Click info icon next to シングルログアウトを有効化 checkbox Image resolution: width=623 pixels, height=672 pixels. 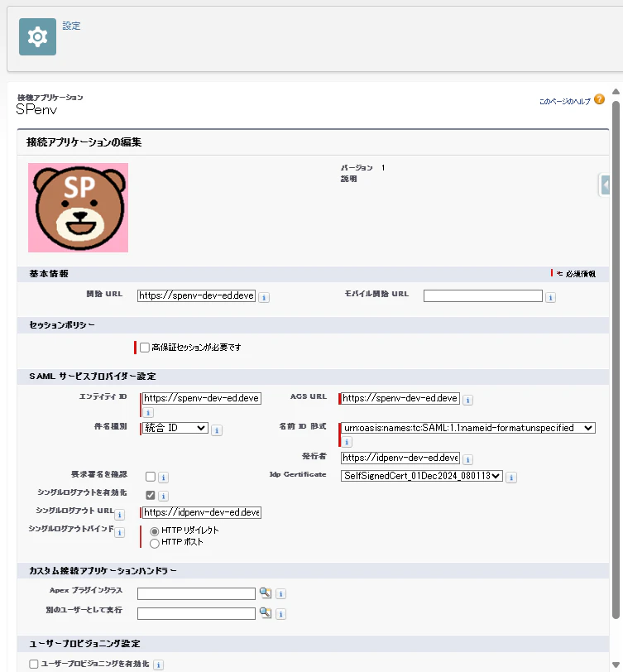tap(163, 496)
